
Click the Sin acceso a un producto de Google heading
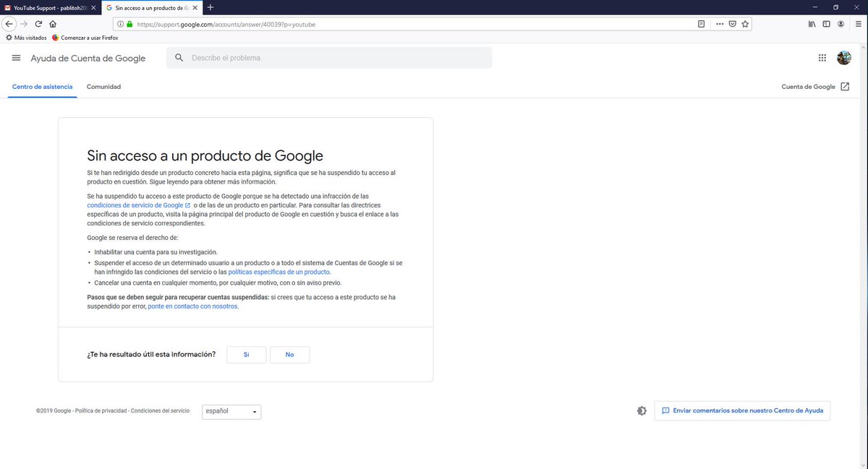coord(205,155)
